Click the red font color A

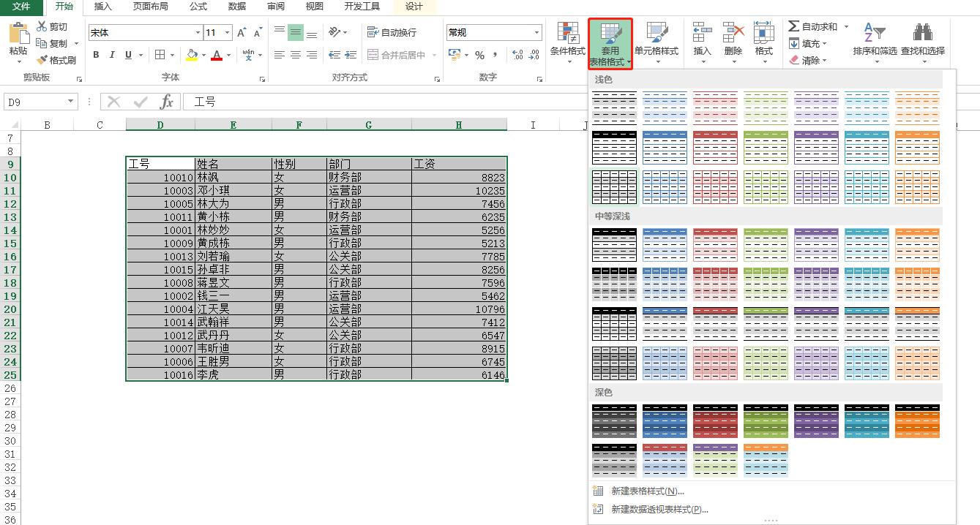click(x=216, y=55)
